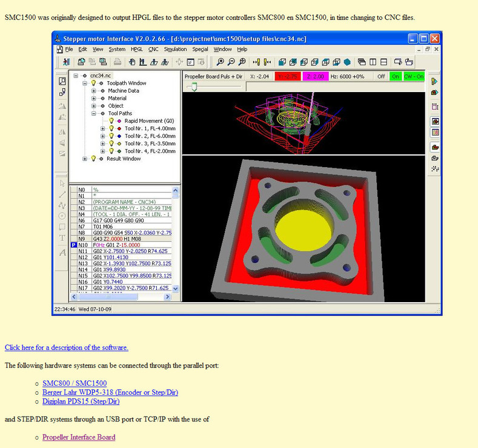Click the exit door toolbar icon

point(66,62)
